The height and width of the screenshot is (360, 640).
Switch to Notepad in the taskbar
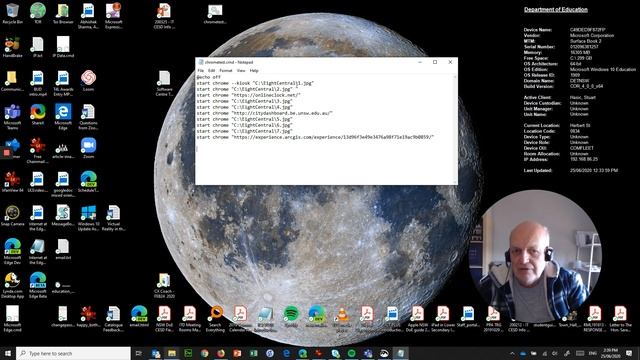tap(400, 353)
